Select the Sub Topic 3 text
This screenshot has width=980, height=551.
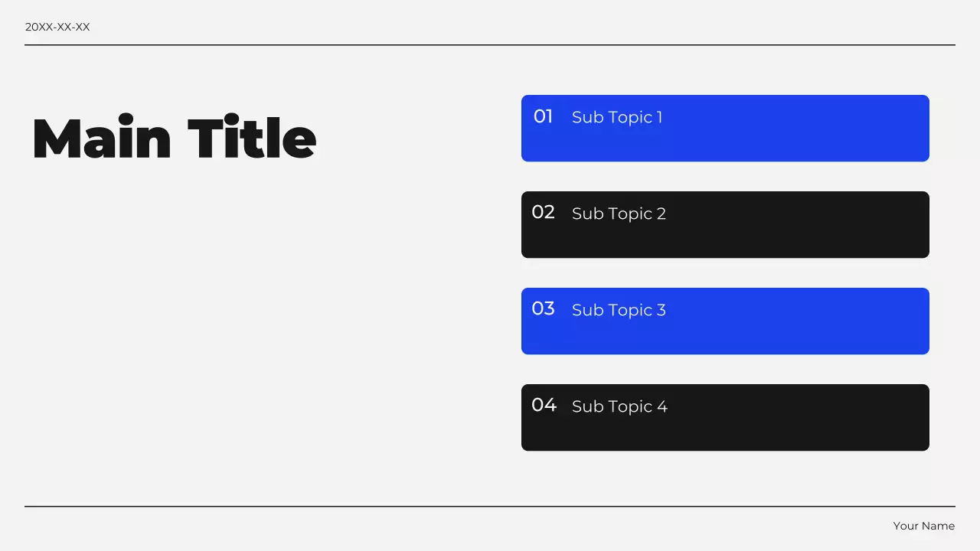[619, 310]
